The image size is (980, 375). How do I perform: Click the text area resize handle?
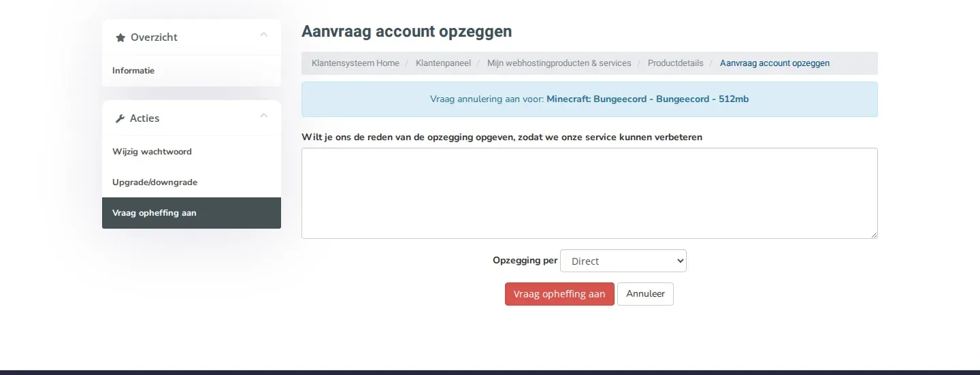(x=873, y=234)
